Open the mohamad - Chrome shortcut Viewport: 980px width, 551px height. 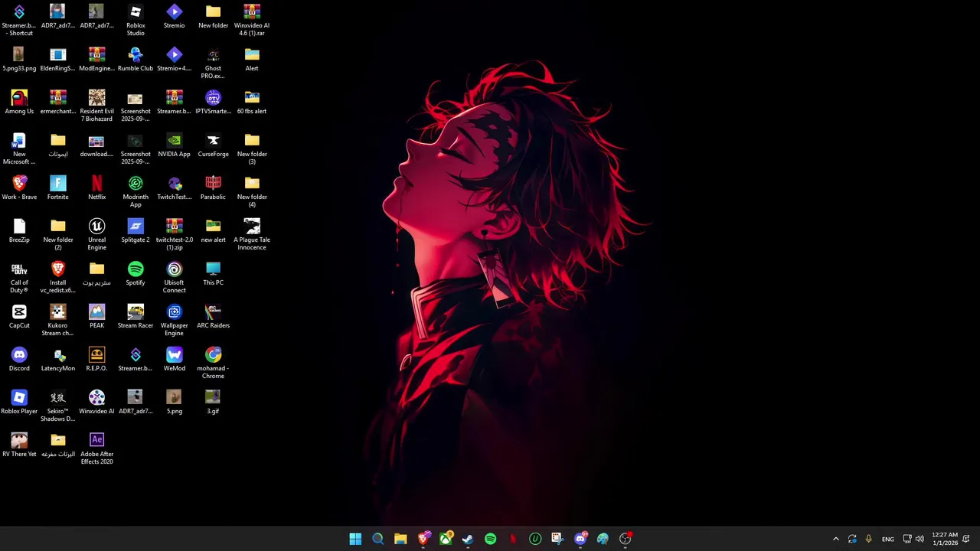[213, 363]
